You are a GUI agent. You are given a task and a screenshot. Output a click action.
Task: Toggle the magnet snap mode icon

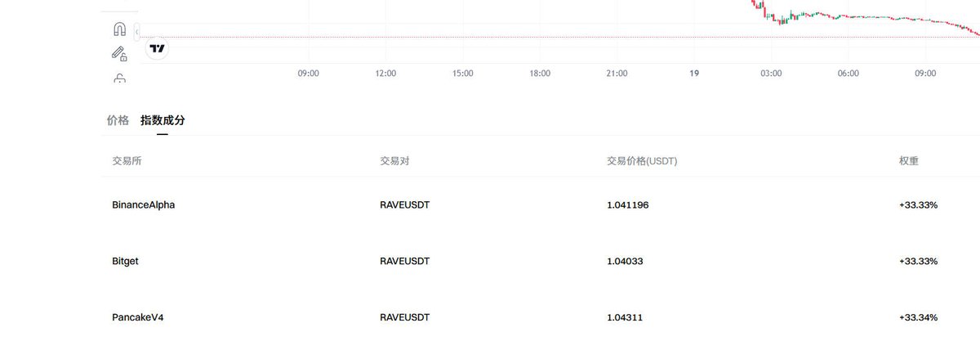119,29
